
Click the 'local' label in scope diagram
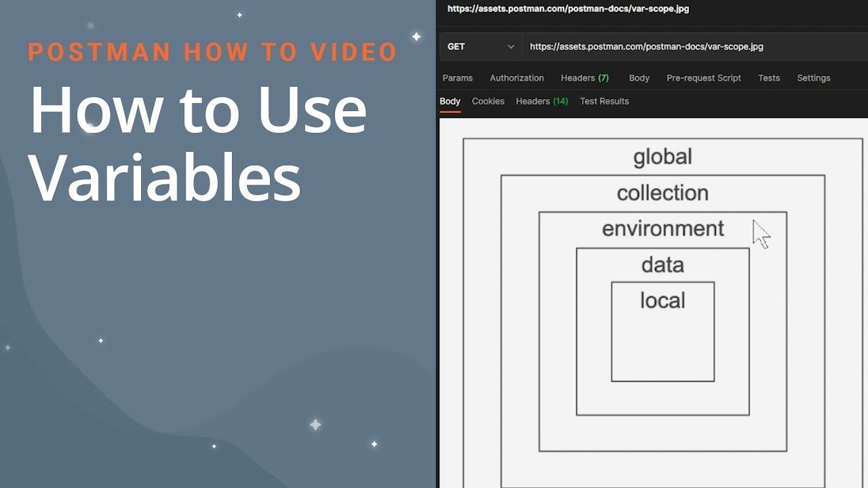point(663,300)
